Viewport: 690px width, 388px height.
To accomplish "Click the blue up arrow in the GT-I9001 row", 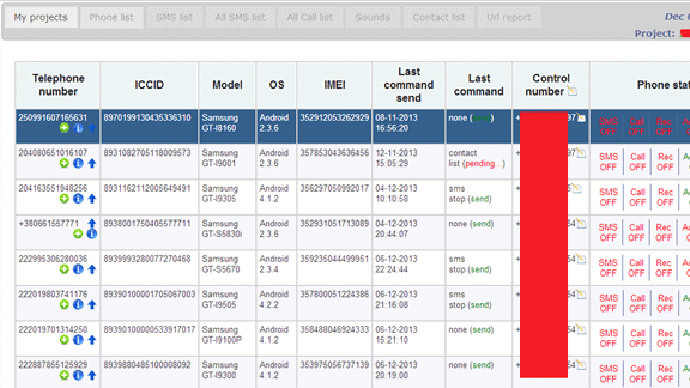I will coord(92,164).
